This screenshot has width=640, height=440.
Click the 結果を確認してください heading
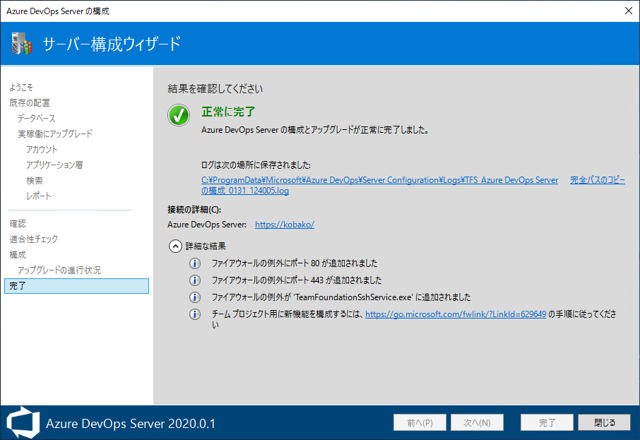click(x=215, y=89)
